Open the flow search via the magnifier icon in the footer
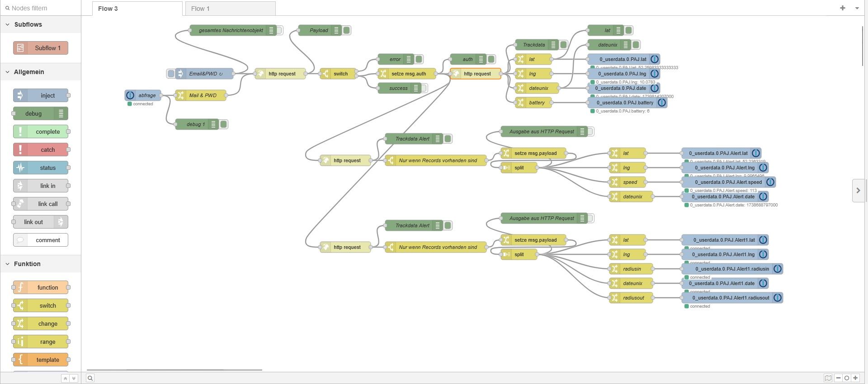 pos(90,378)
